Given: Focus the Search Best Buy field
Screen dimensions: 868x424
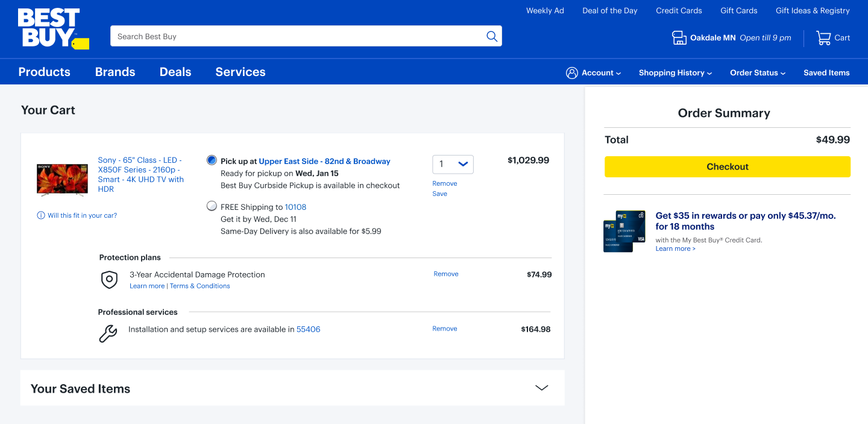Looking at the screenshot, I should tap(298, 36).
